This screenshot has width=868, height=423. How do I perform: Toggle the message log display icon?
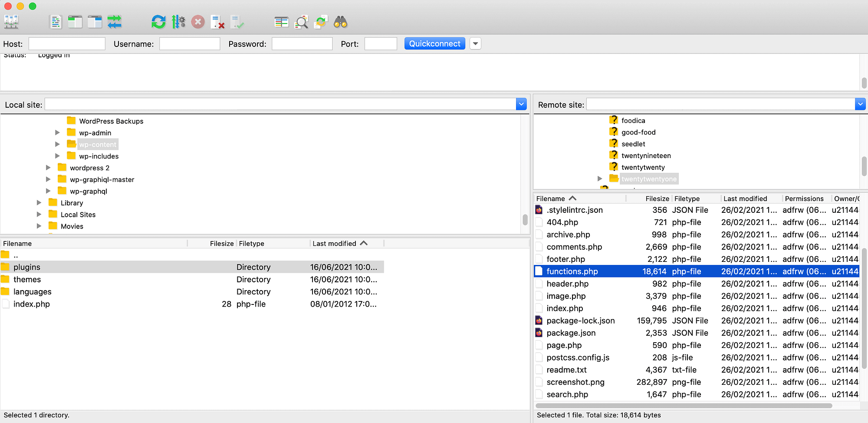click(56, 22)
